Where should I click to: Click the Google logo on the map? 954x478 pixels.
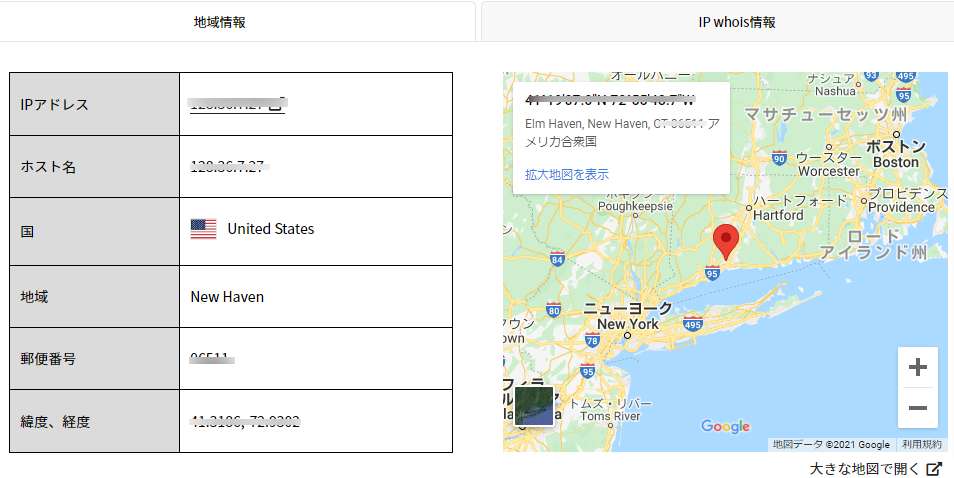click(x=725, y=427)
